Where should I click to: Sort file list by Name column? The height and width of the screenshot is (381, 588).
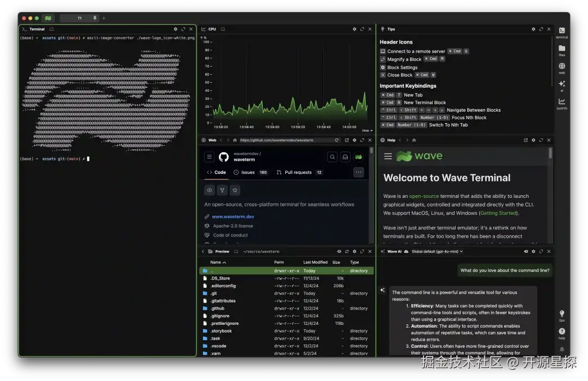point(218,262)
